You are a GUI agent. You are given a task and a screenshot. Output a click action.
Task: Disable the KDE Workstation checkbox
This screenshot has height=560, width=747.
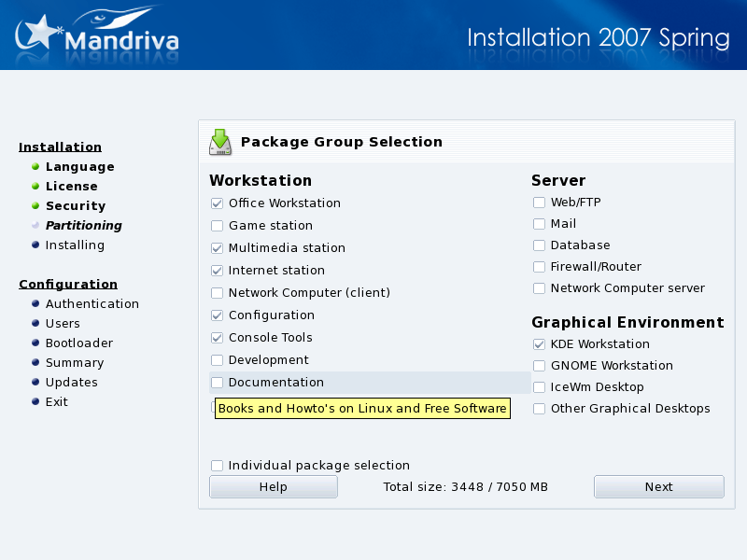540,344
